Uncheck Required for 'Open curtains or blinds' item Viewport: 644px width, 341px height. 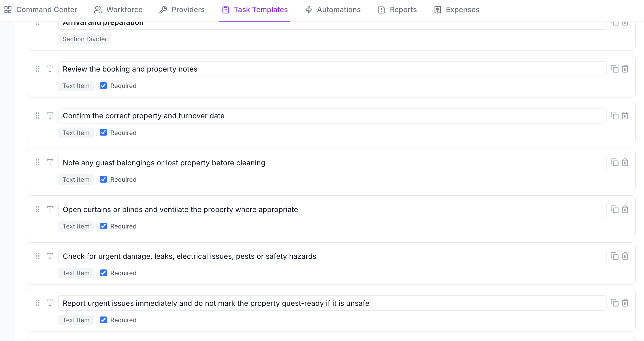[x=103, y=226]
